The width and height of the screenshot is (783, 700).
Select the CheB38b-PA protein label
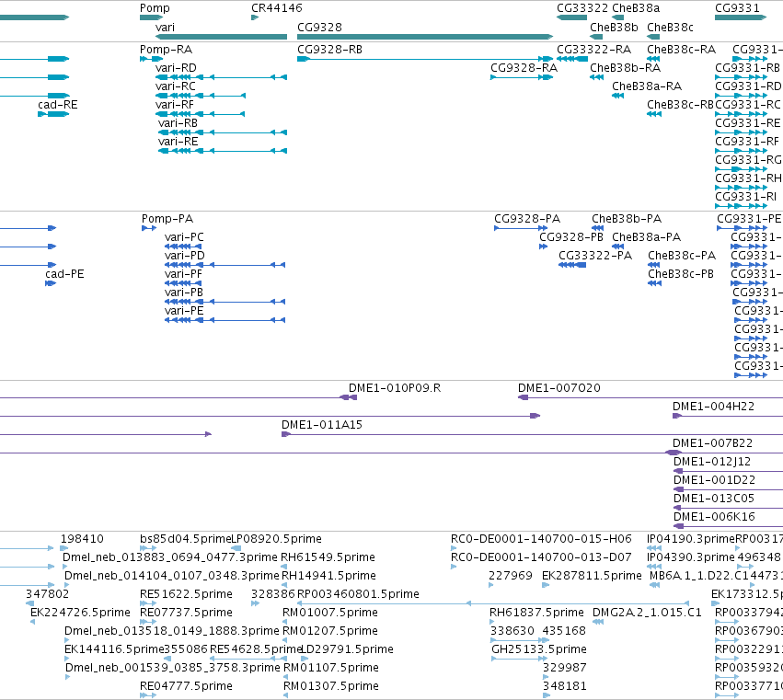coord(627,219)
